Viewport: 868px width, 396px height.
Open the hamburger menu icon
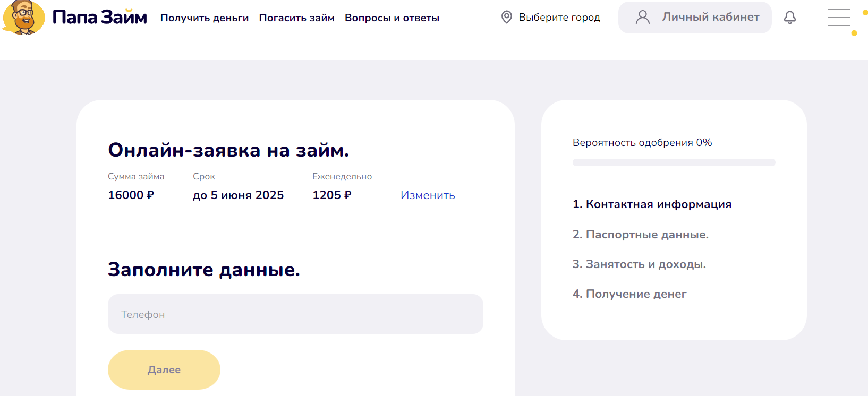pyautogui.click(x=839, y=18)
